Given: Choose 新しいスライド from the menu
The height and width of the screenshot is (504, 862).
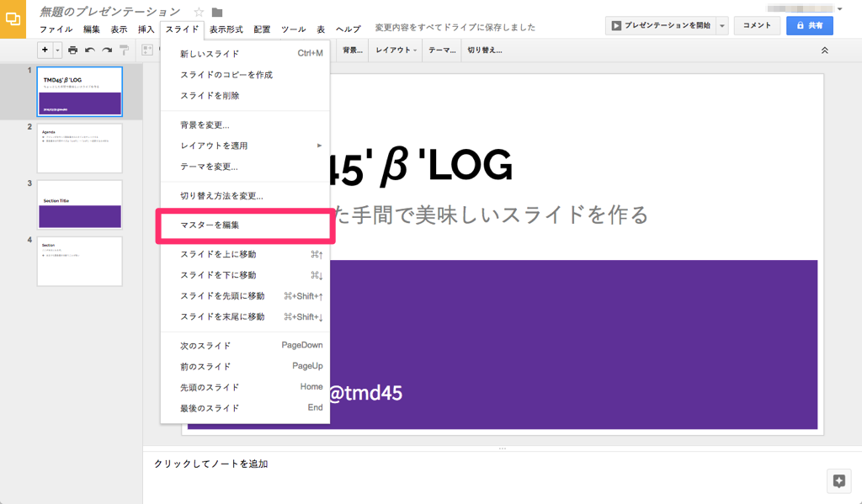Looking at the screenshot, I should 245,53.
